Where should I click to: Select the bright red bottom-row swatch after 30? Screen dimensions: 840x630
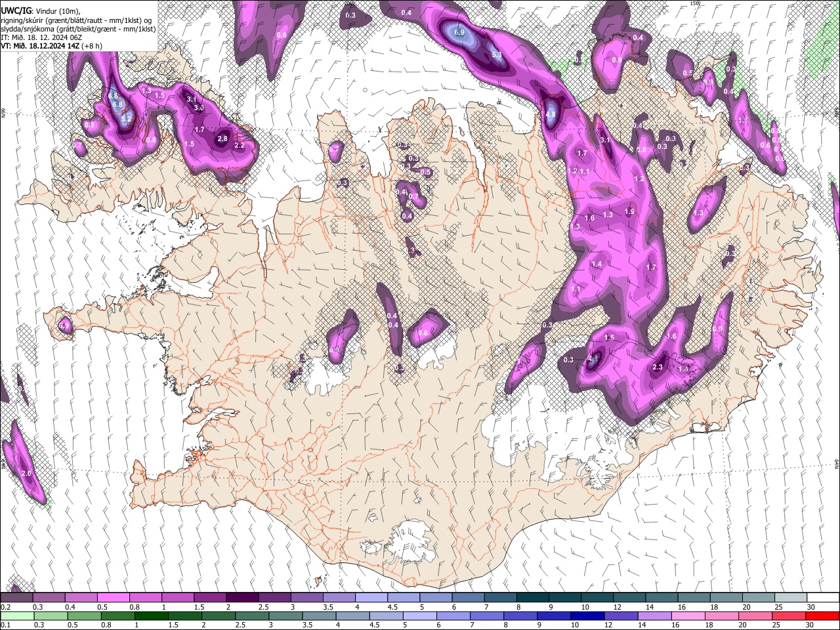(823, 616)
